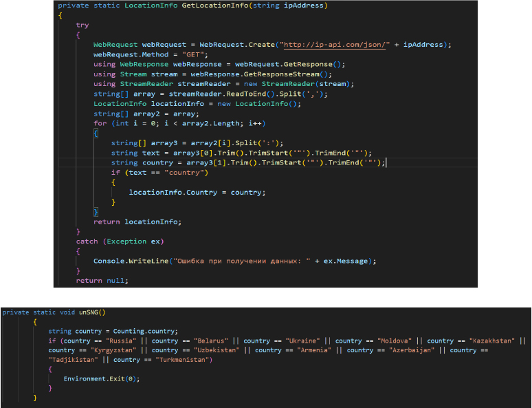Select the "GET" string literal

pos(192,54)
